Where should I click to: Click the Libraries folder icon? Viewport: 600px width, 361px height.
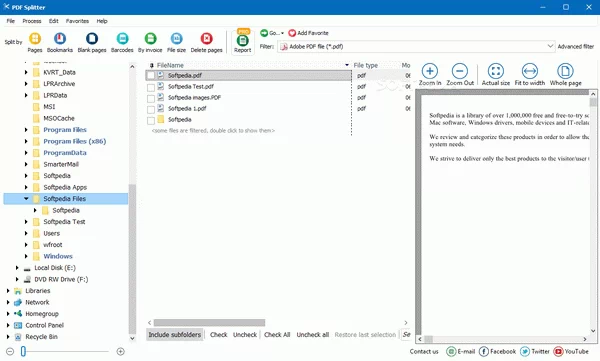coord(18,291)
